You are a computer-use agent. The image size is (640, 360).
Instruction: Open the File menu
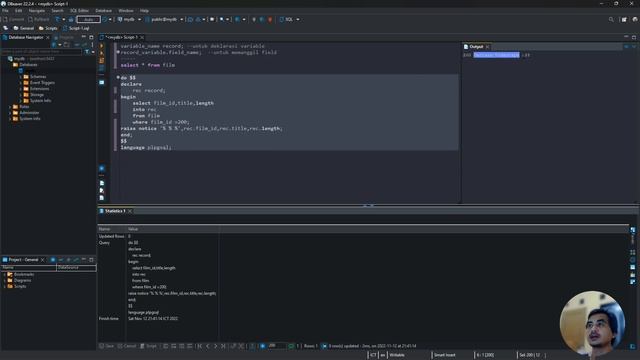(5, 11)
